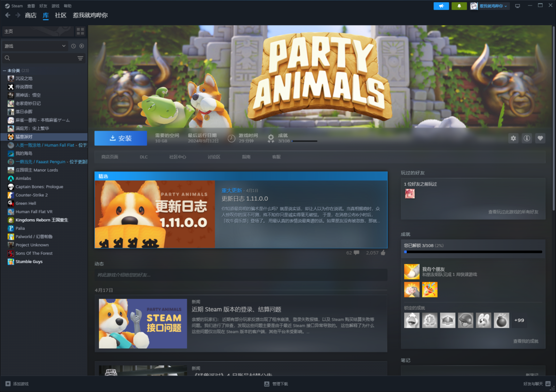
Task: Click the 我有个朋友 achievement icon
Action: tap(412, 272)
